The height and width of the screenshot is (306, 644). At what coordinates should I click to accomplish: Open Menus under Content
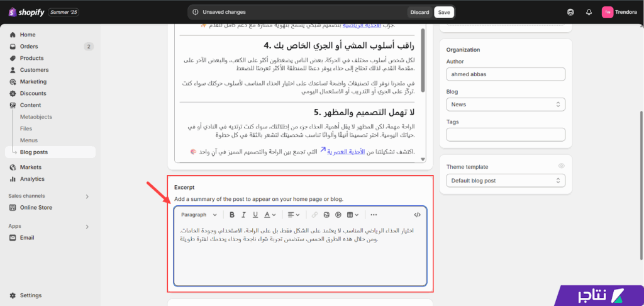click(29, 140)
